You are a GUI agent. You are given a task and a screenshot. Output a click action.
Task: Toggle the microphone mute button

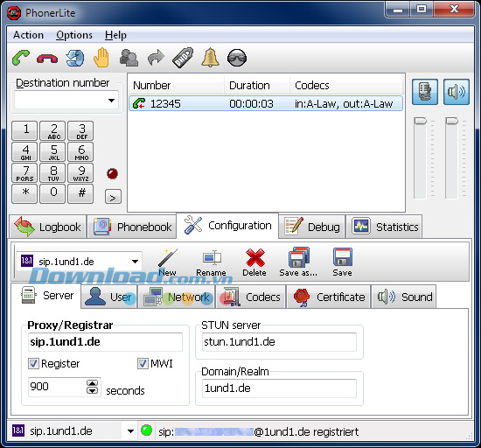[x=425, y=92]
